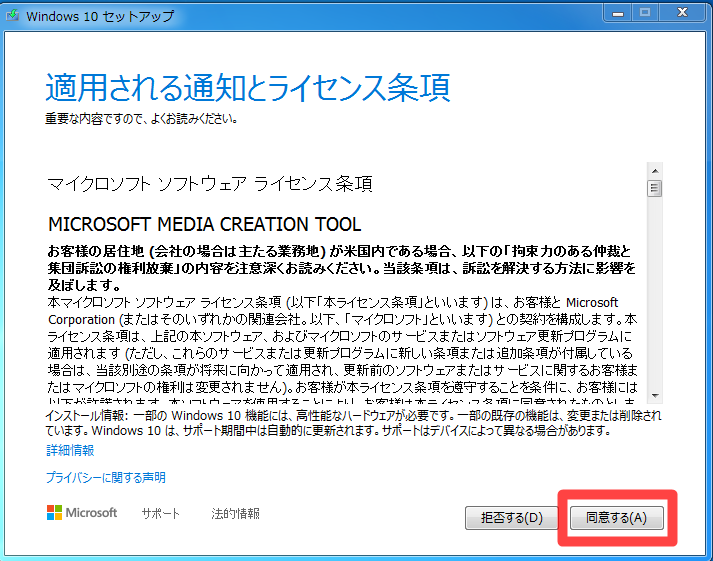The image size is (713, 561).
Task: Close the Windows 10 setup window
Action: click(x=682, y=13)
